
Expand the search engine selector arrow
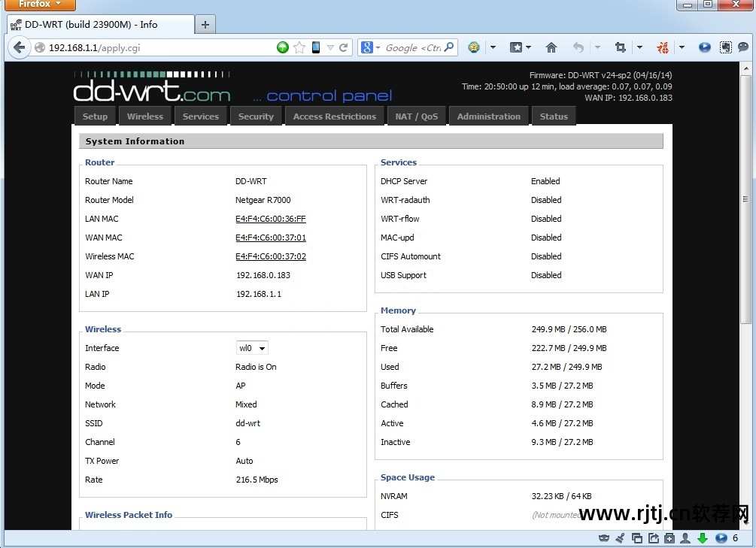click(378, 47)
